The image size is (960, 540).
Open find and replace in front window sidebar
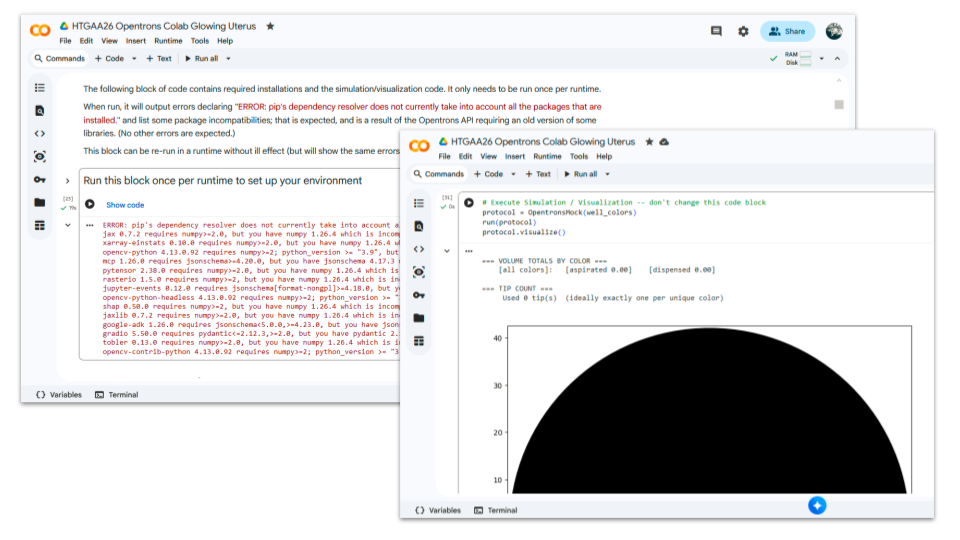point(419,227)
